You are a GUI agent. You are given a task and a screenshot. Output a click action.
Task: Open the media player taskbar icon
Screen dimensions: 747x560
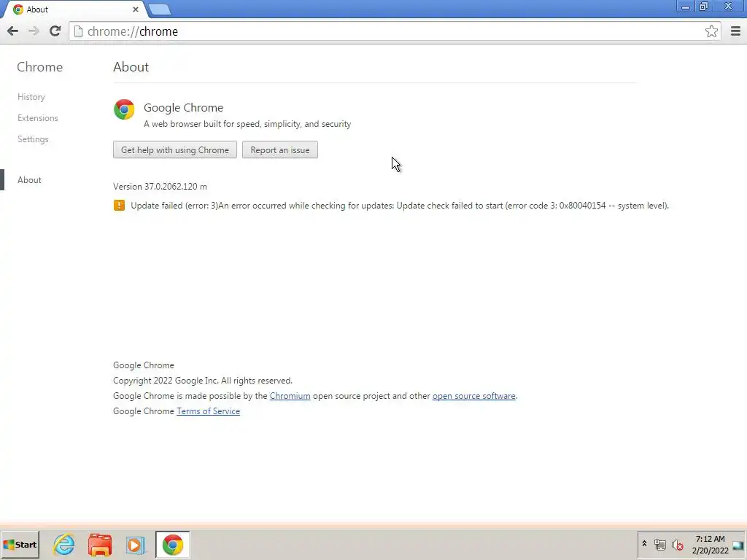pyautogui.click(x=135, y=545)
